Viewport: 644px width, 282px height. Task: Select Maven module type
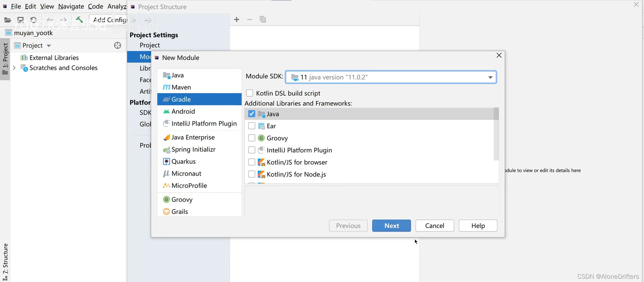point(199,87)
